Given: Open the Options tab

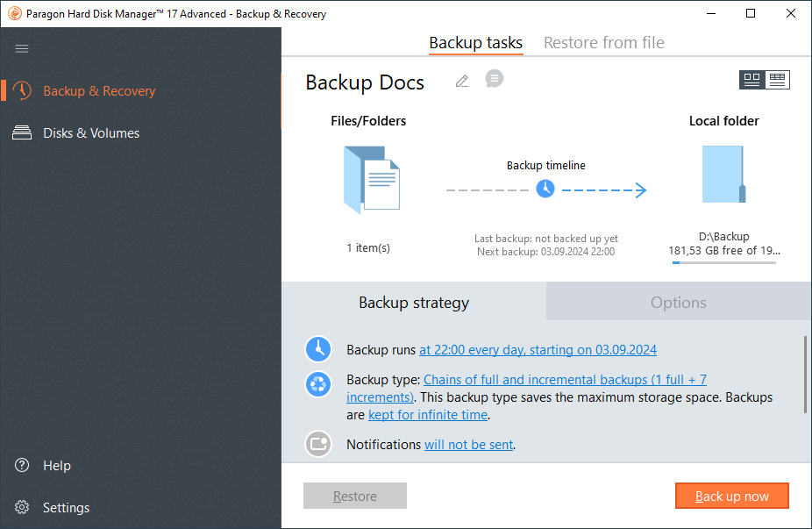Looking at the screenshot, I should pyautogui.click(x=679, y=302).
